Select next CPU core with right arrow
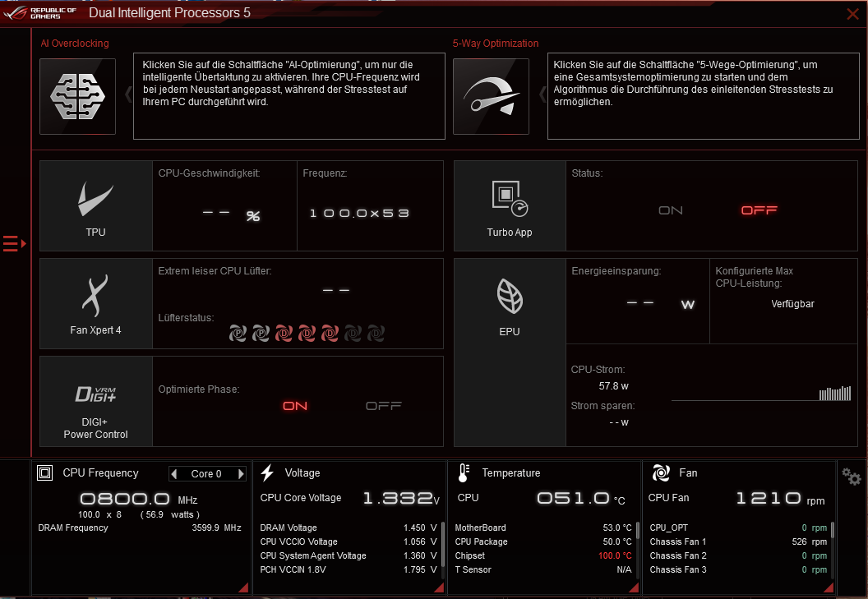Viewport: 868px width, 599px height. coord(241,474)
